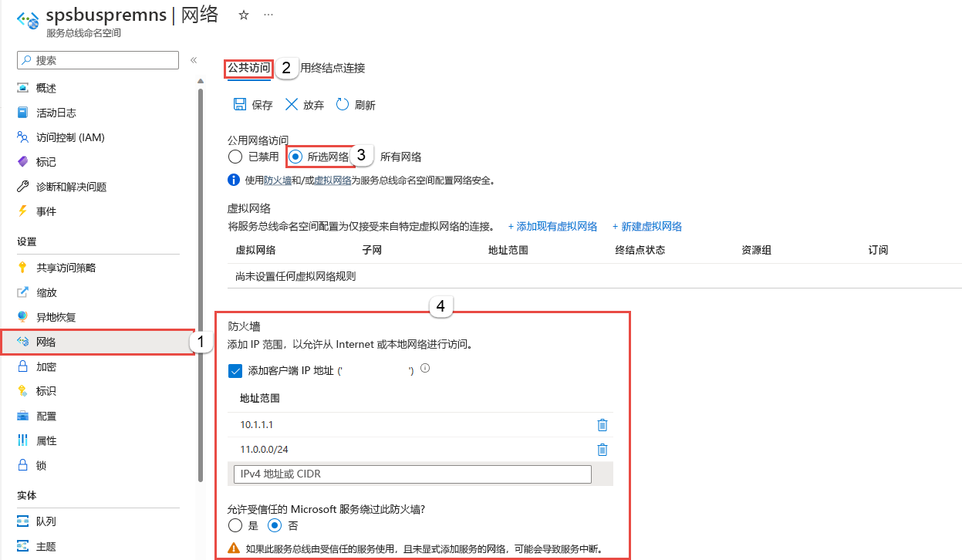Switch to the 专用终结点连接 tab

point(332,68)
